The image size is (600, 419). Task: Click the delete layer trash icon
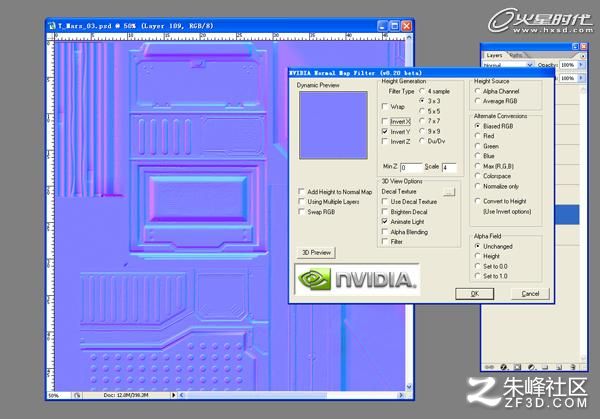point(573,367)
